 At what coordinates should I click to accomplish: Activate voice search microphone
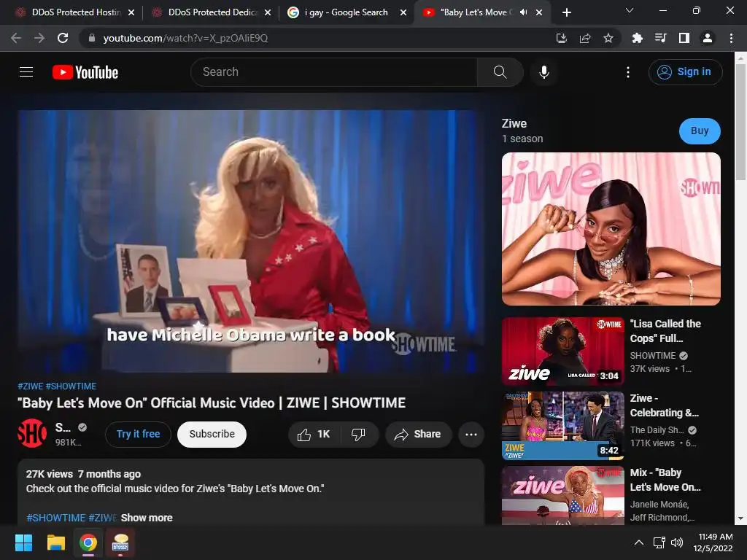(x=543, y=72)
